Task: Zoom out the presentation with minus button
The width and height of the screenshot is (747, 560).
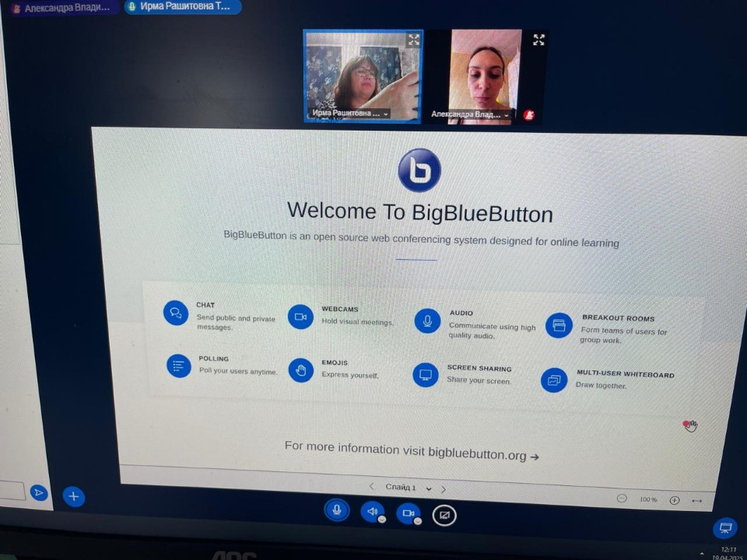Action: pyautogui.click(x=622, y=499)
